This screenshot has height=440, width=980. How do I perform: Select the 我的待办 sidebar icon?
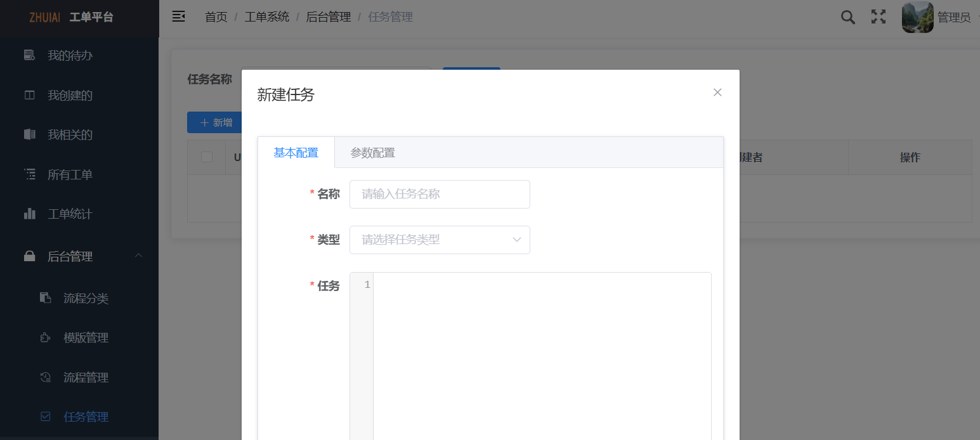29,55
